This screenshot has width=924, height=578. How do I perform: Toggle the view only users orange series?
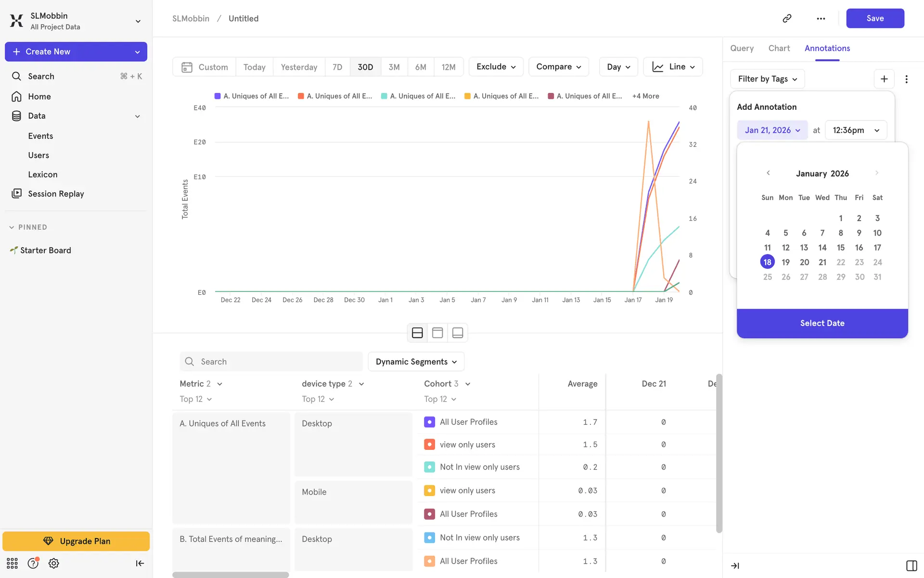pyautogui.click(x=429, y=445)
